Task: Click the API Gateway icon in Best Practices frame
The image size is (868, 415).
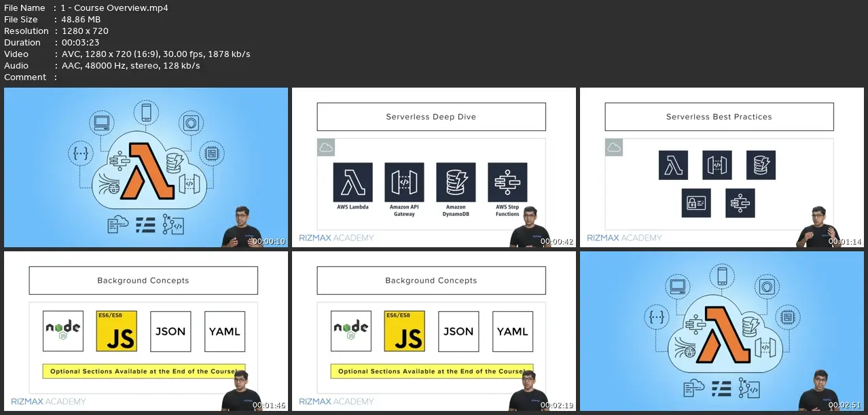Action: coord(717,165)
